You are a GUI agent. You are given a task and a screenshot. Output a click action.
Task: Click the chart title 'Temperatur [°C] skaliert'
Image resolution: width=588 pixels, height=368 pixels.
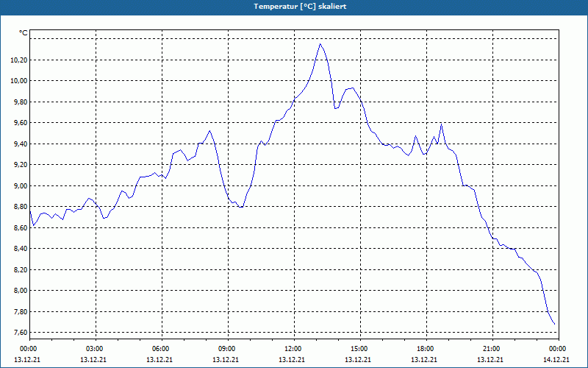(300, 7)
